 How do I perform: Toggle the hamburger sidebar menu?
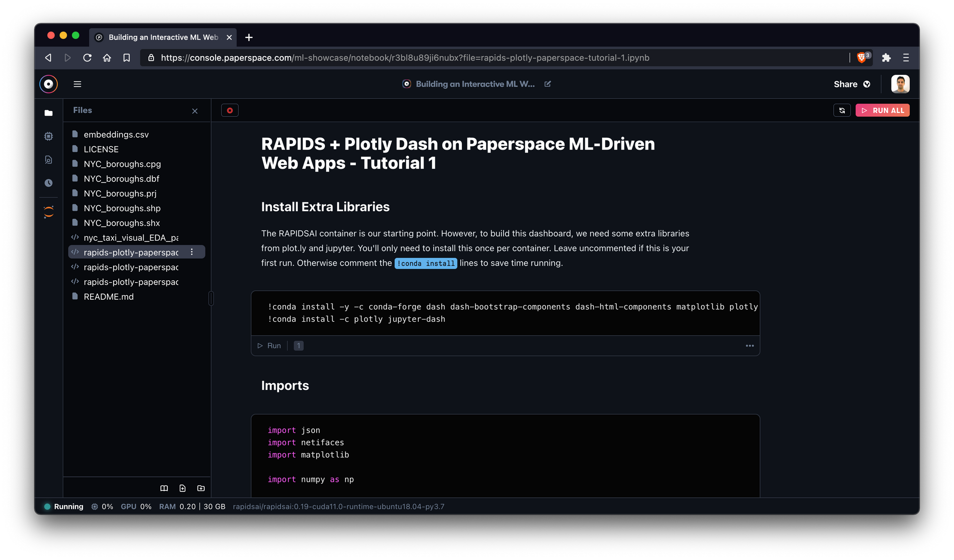(x=77, y=84)
